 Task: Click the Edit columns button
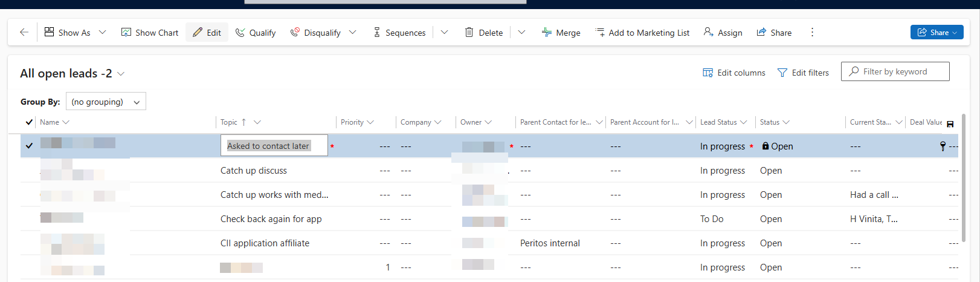click(x=733, y=73)
